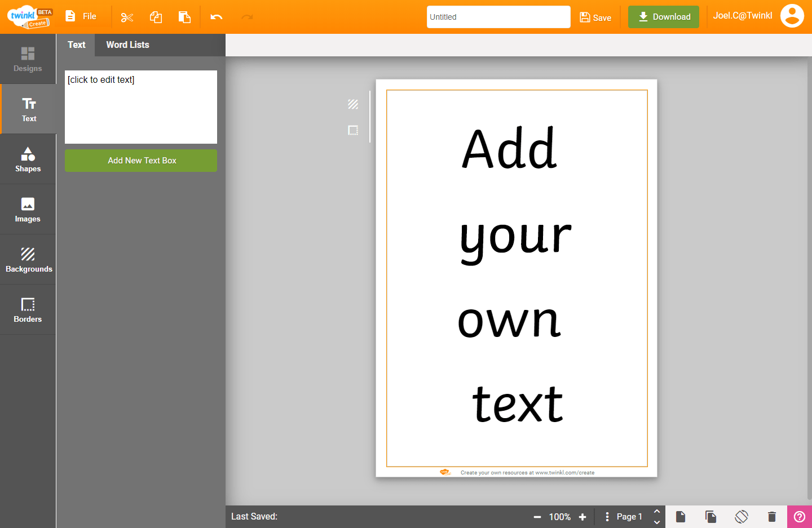This screenshot has width=812, height=528.
Task: Open the Images panel
Action: point(28,209)
